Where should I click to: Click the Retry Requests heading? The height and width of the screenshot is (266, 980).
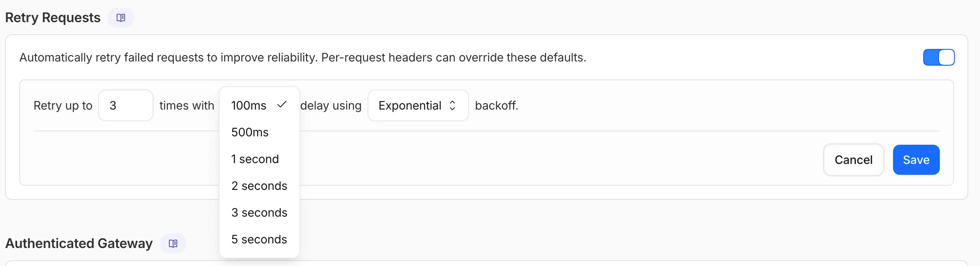(52, 18)
